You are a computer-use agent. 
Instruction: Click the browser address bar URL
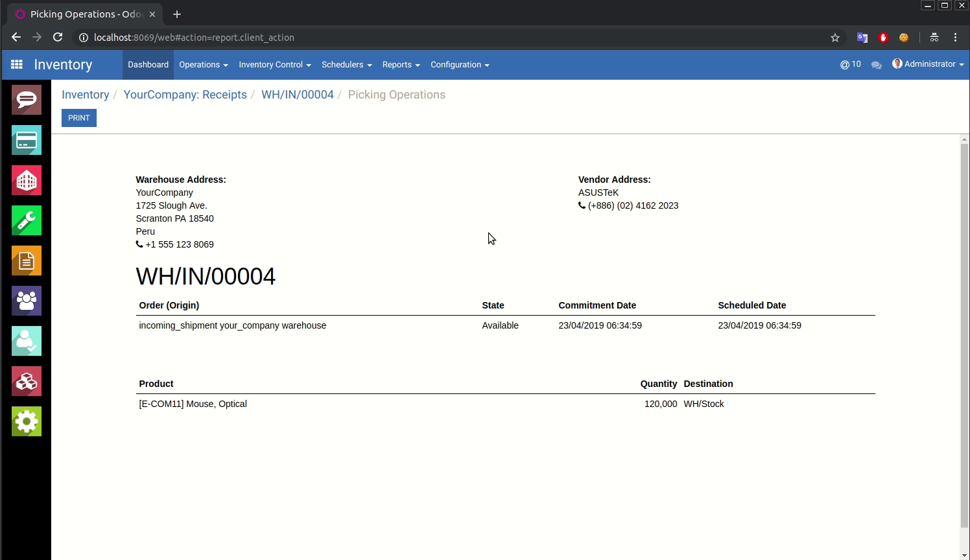coord(194,38)
